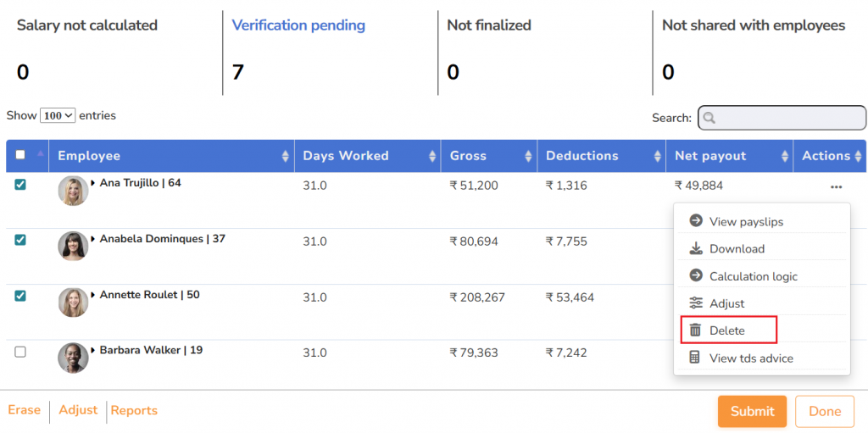Click the calculator icon for tds advice
The width and height of the screenshot is (868, 433).
point(695,358)
